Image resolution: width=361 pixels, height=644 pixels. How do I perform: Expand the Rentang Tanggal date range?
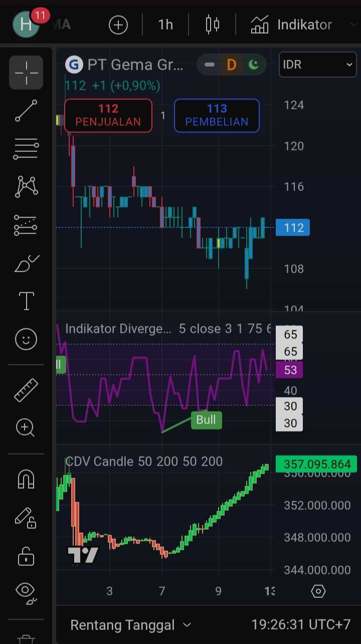click(130, 625)
